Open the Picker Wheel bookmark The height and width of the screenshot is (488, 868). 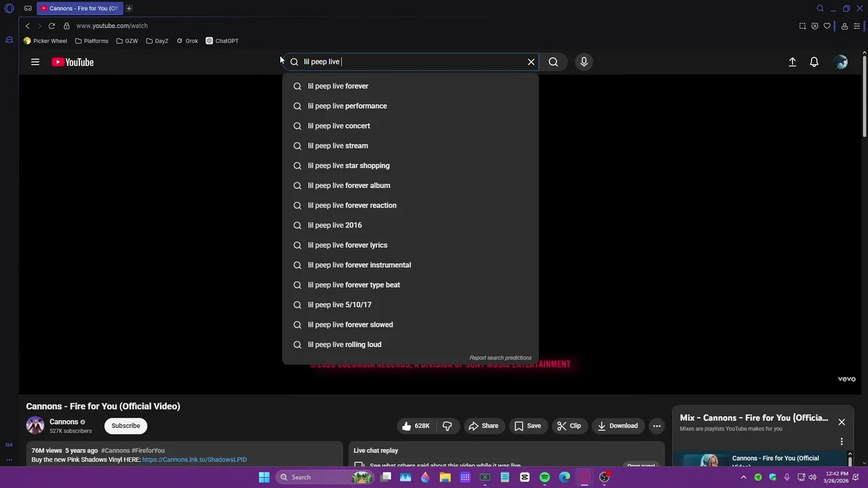(x=45, y=41)
